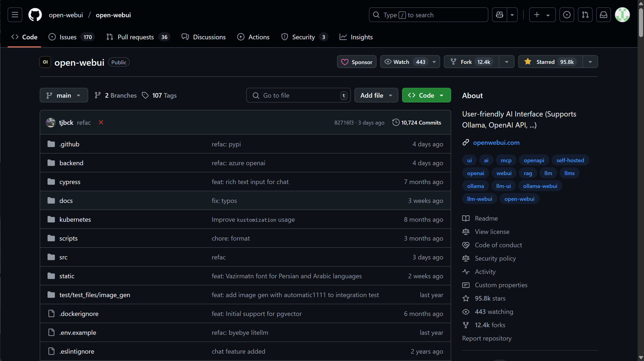Click the Custom properties note icon
Screen dimensions: 644x361
click(466, 285)
